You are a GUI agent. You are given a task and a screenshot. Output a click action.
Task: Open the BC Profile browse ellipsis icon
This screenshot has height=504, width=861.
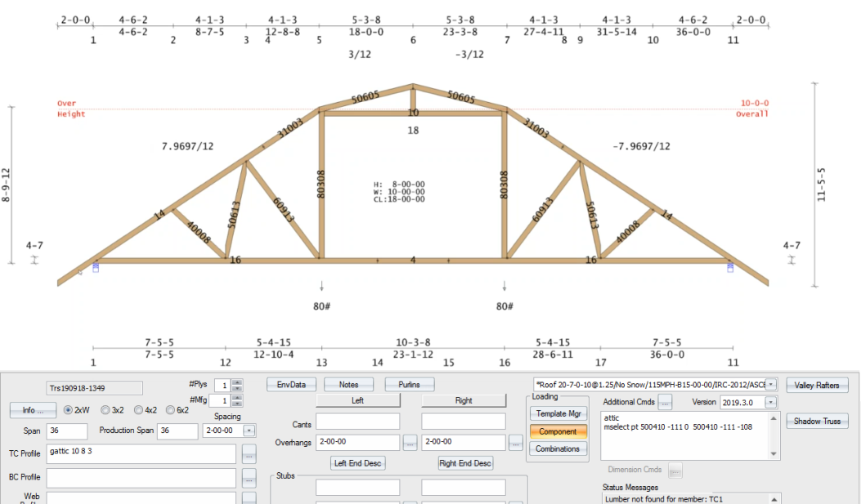point(249,479)
